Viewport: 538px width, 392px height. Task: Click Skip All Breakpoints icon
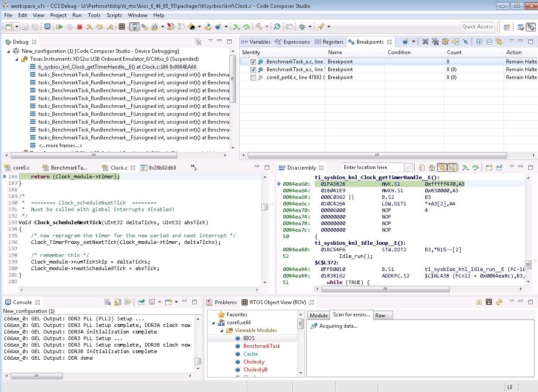[x=465, y=42]
